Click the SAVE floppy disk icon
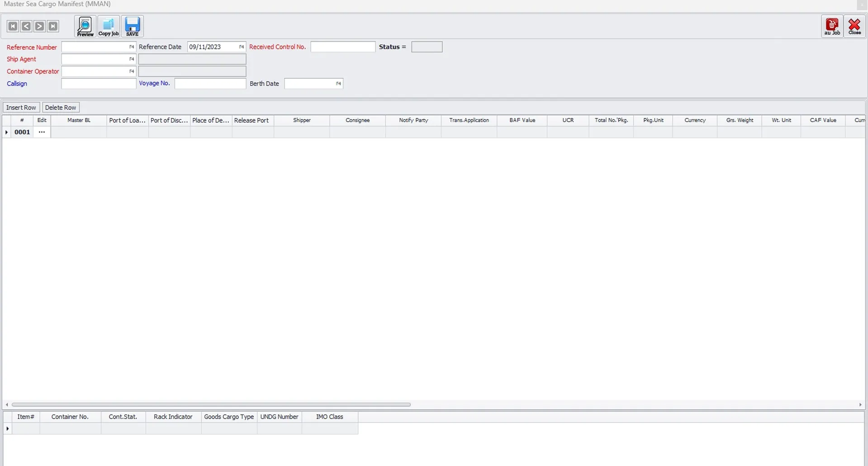Viewport: 868px width, 466px height. point(132,26)
